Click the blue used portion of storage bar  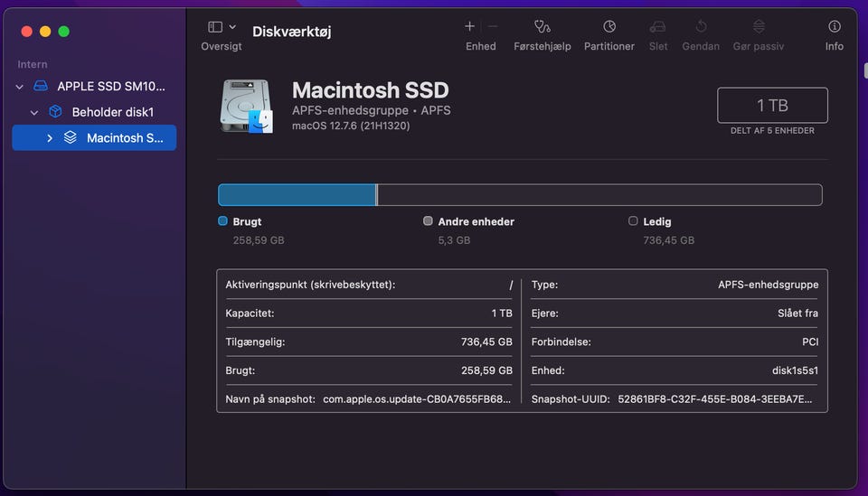[297, 195]
